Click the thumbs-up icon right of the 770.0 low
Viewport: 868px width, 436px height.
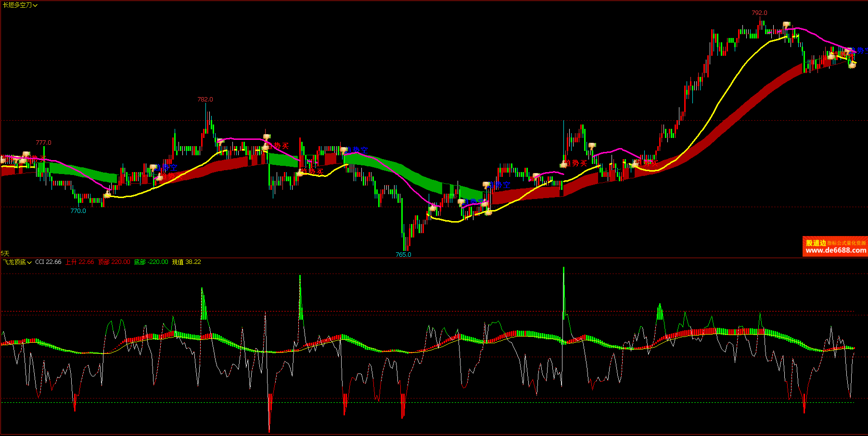coord(107,195)
